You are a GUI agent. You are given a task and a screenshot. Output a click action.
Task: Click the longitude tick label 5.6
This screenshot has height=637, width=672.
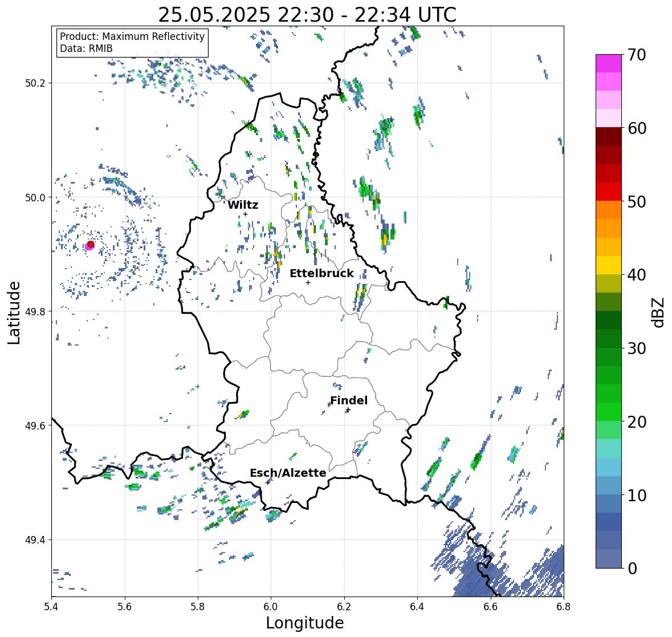point(125,606)
